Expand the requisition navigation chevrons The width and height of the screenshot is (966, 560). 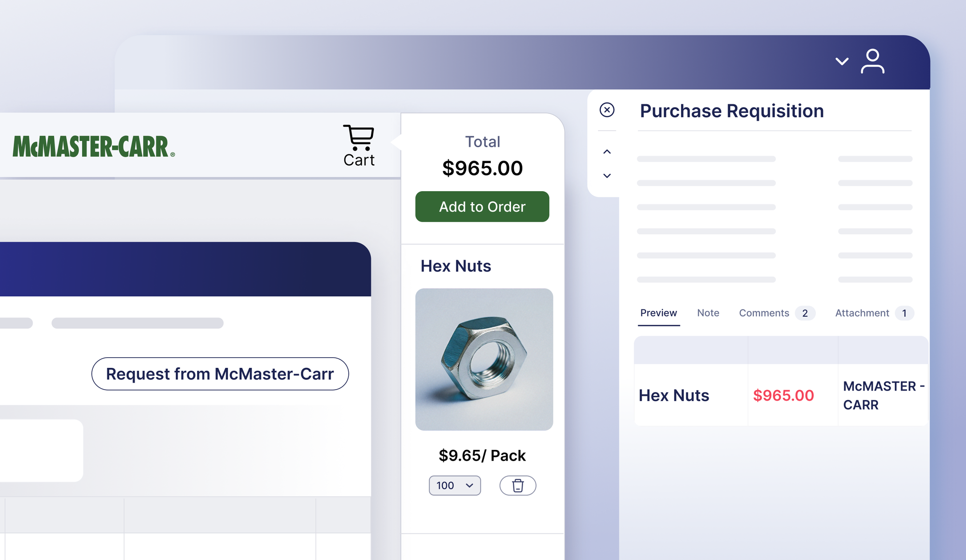[x=607, y=151]
